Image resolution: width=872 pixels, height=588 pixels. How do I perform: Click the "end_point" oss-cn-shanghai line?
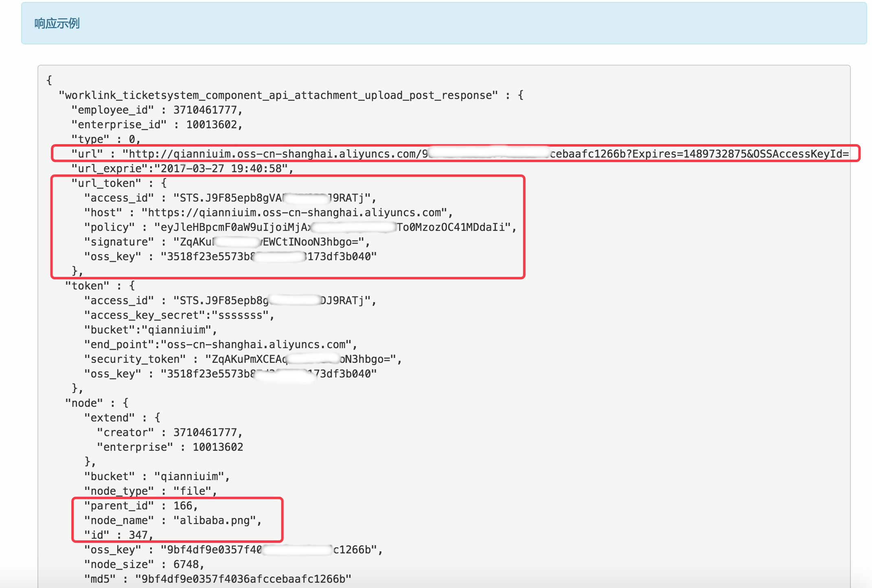point(221,344)
